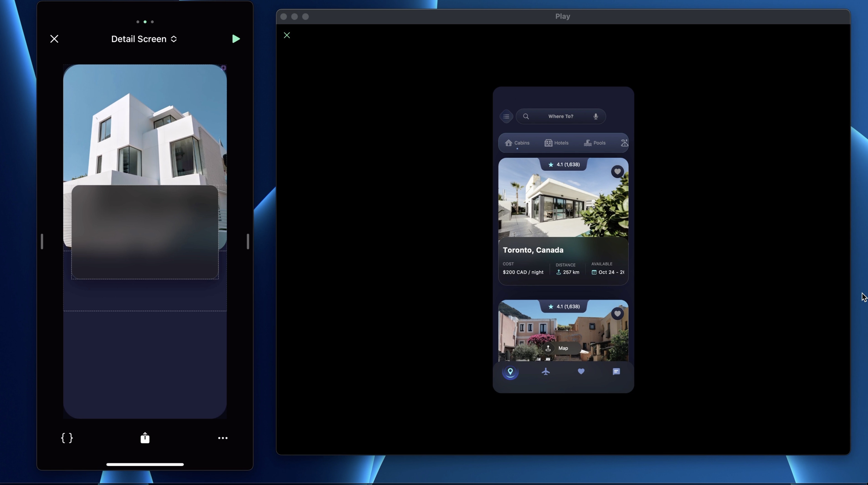Close the Detail Screen editor
This screenshot has width=868, height=485.
pos(54,39)
